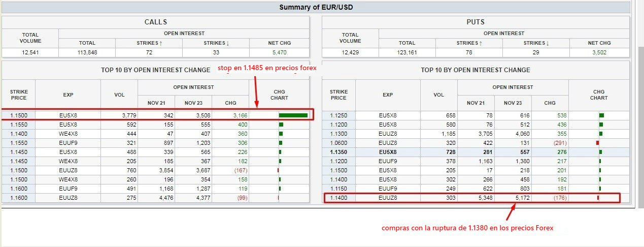The image size is (644, 247).
Task: Click the long green bar for Calls 1.1500 EU5X8
Action: 293,115
